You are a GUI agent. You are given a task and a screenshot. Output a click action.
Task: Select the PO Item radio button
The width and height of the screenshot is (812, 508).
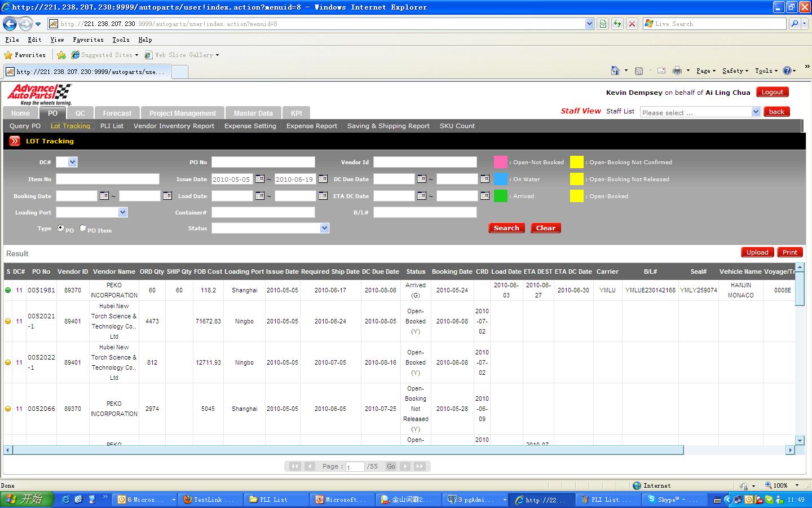[83, 228]
